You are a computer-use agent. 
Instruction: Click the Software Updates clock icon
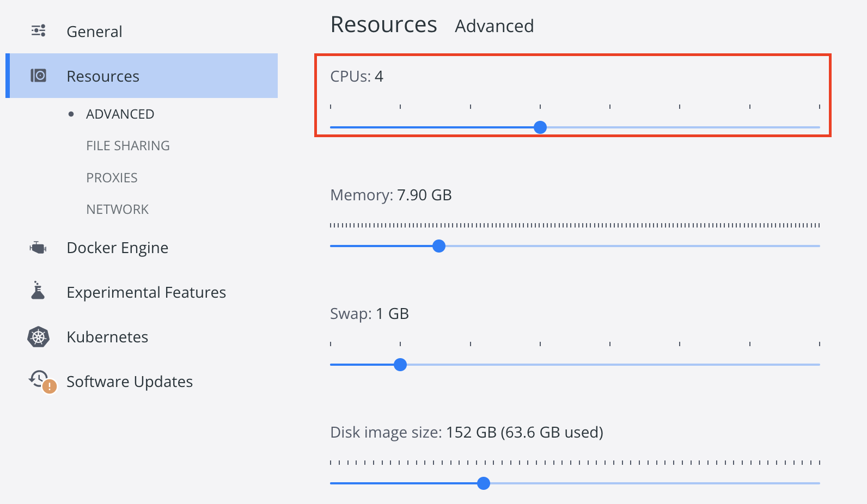(39, 378)
